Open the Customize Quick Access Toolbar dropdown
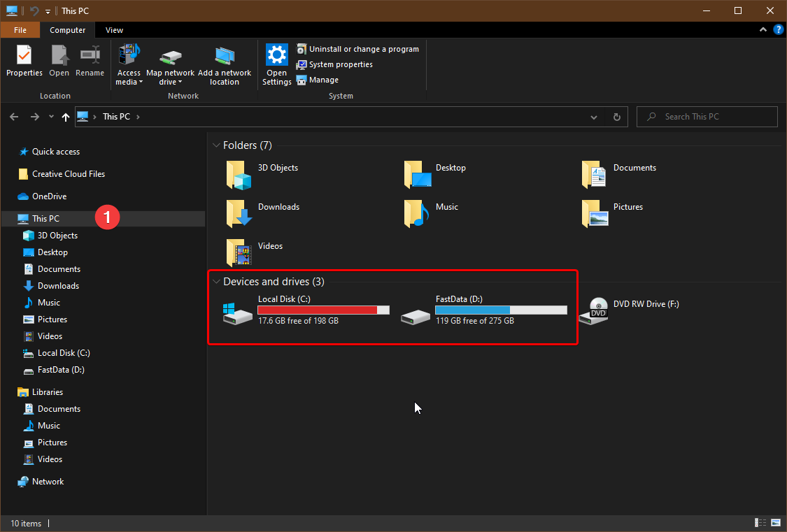 click(x=48, y=11)
